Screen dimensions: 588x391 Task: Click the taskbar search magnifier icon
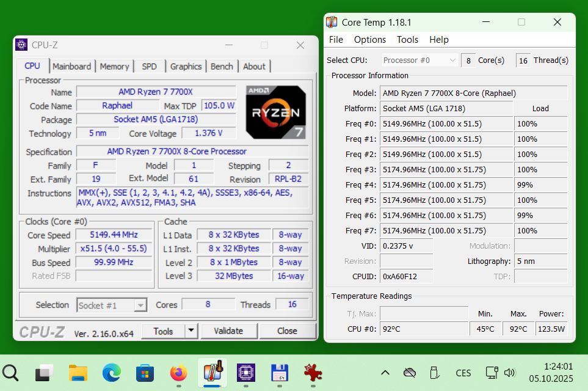pos(10,372)
